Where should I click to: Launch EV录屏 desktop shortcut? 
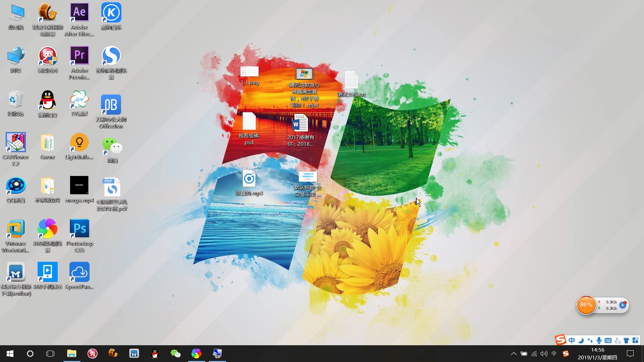(79, 103)
